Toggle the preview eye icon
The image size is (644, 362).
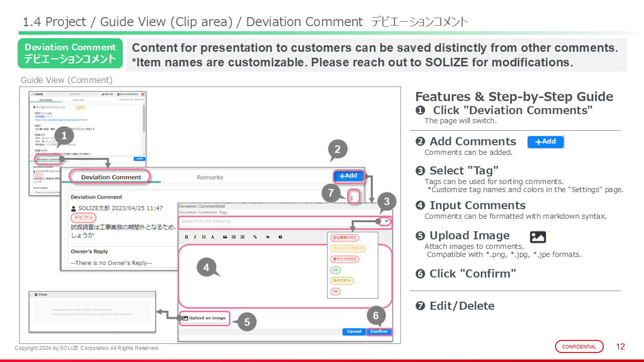[x=268, y=237]
